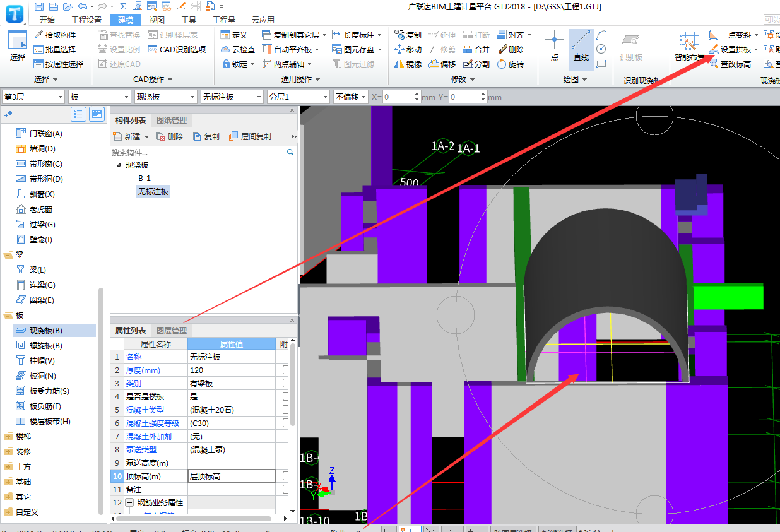Screen dimensions: 780x532
Task: Open the 视图 ribbon tab
Action: click(157, 20)
